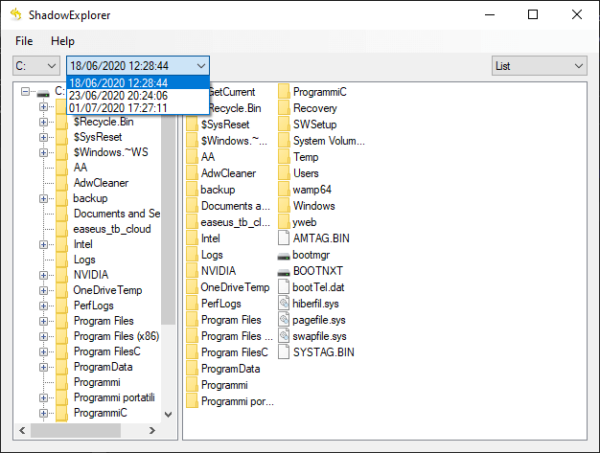
Task: Click the Temp folder icon
Action: (x=284, y=157)
